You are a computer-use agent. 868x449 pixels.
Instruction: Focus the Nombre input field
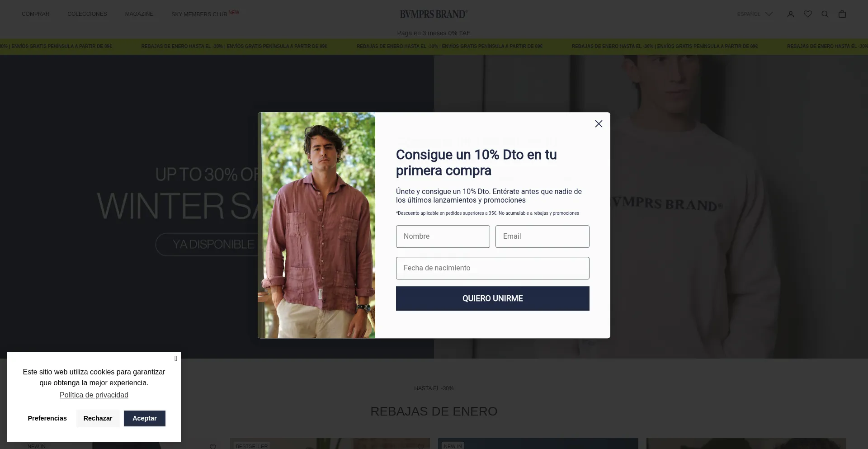click(443, 236)
